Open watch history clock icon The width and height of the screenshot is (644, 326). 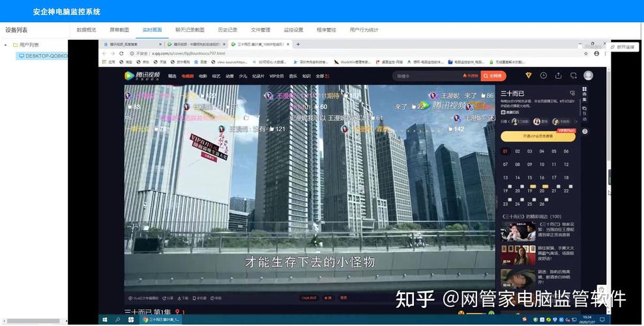[544, 76]
